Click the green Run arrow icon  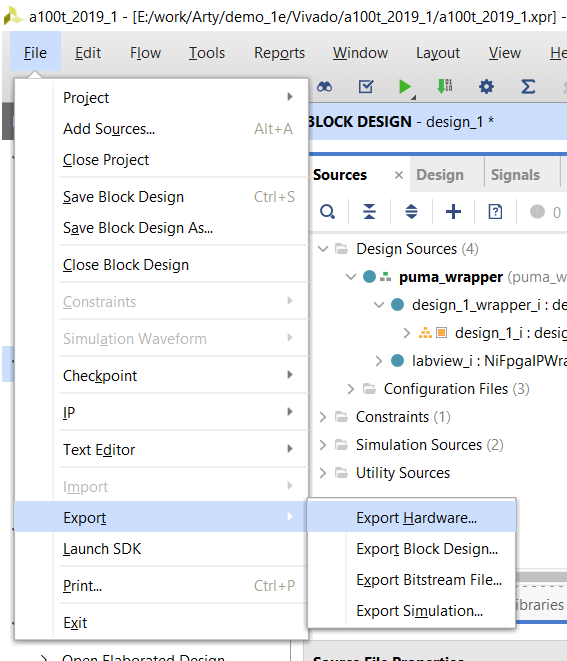(405, 86)
